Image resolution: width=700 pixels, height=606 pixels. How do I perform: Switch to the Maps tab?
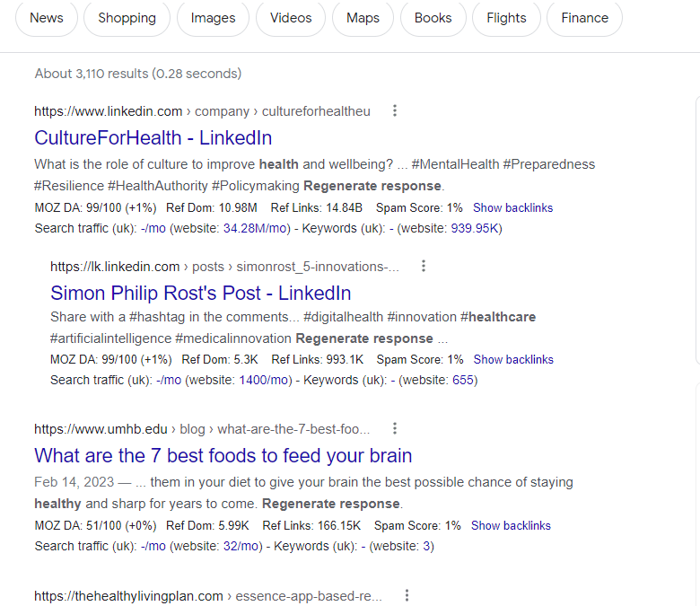coord(363,18)
